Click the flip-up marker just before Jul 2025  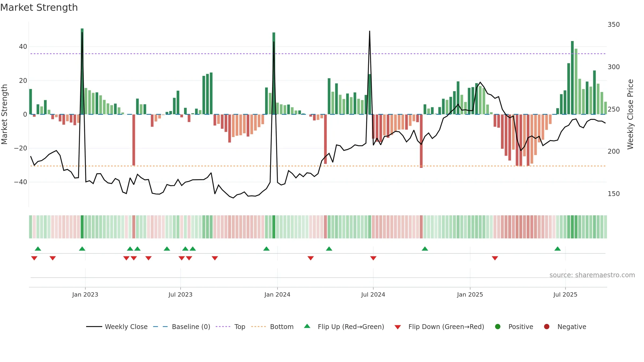558,249
